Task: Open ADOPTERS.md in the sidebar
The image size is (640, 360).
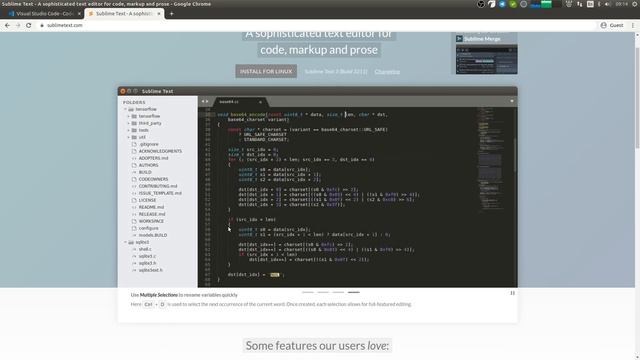Action: tap(153, 158)
